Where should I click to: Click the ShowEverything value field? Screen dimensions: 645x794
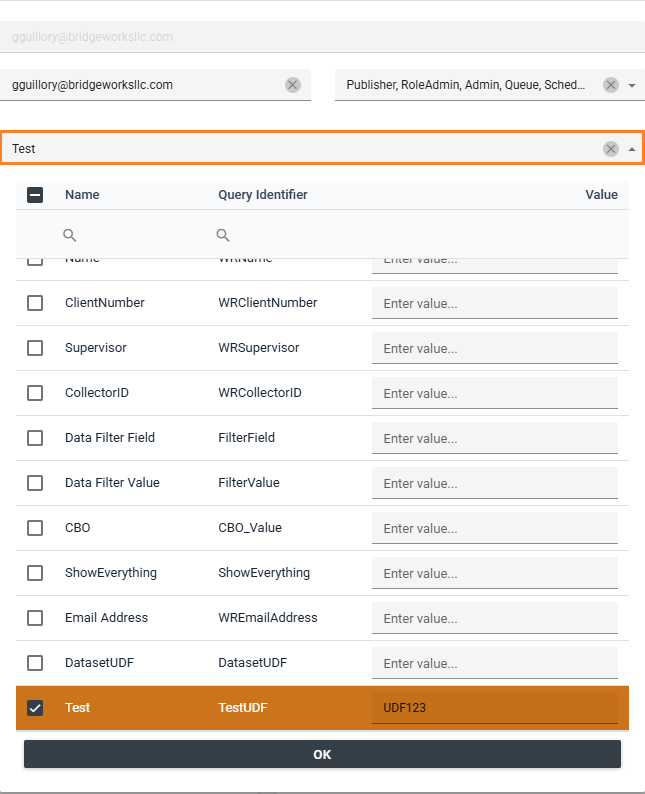pos(495,573)
